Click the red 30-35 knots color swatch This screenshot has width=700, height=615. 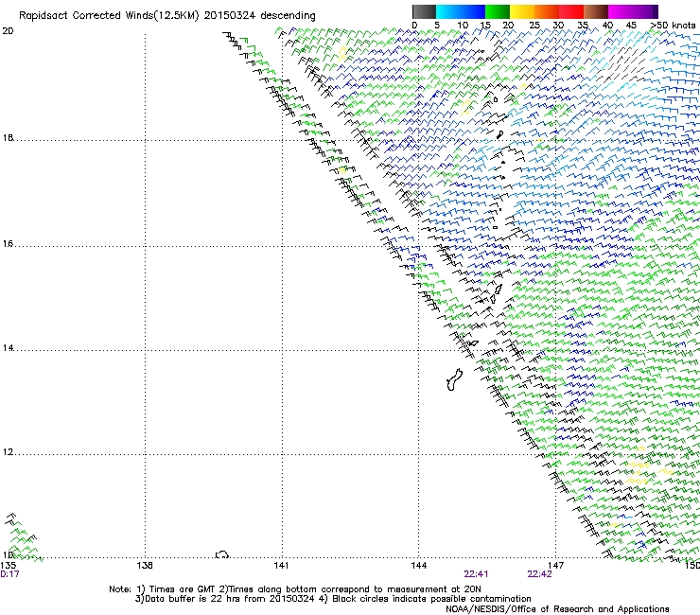[x=571, y=11]
